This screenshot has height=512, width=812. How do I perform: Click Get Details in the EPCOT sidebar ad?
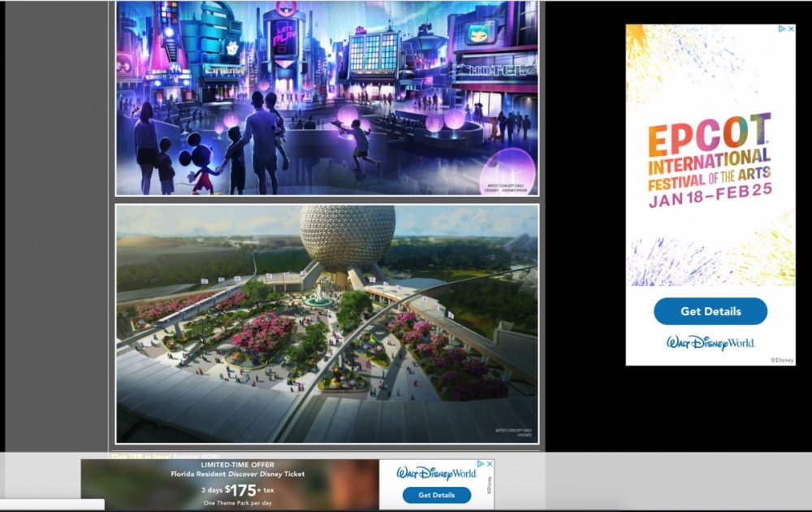(710, 311)
